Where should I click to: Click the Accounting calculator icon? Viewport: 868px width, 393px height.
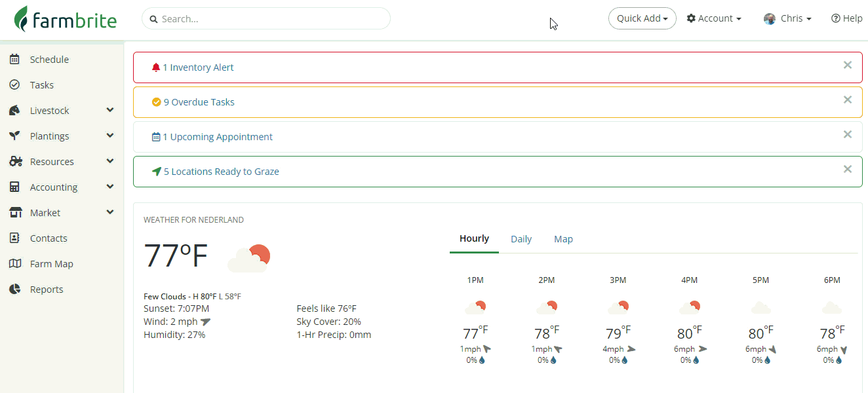point(14,187)
